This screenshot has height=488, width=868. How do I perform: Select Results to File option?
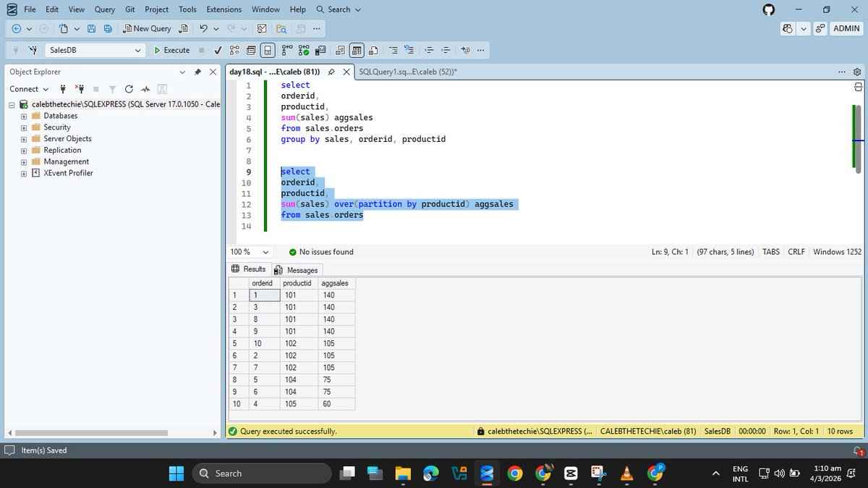[373, 50]
